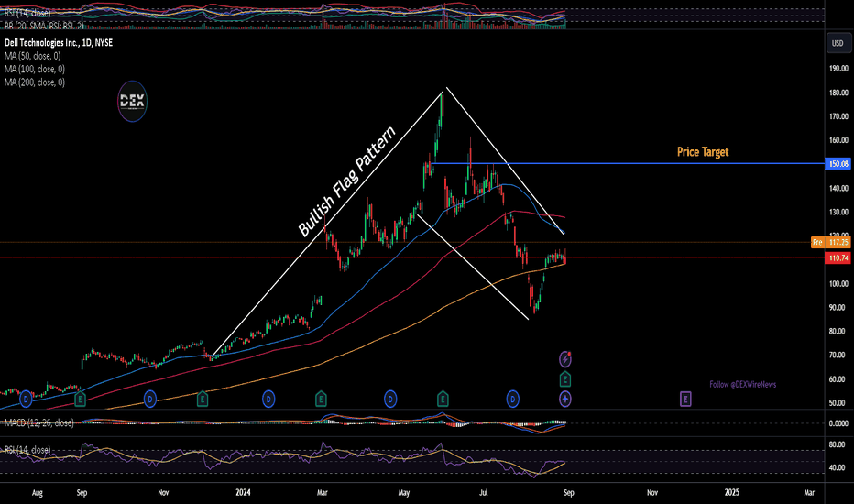The image size is (854, 504).
Task: Select the blue horizontal price target line
Action: [x=627, y=163]
